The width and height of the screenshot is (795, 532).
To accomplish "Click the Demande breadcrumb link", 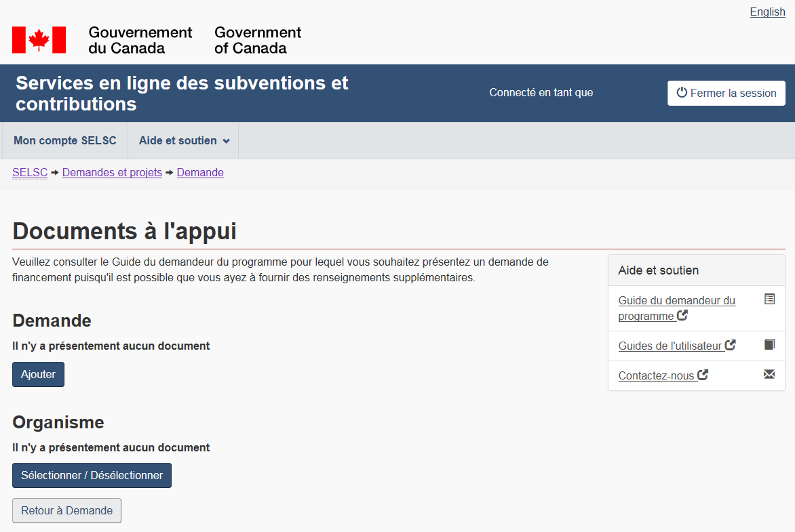I will click(x=200, y=173).
